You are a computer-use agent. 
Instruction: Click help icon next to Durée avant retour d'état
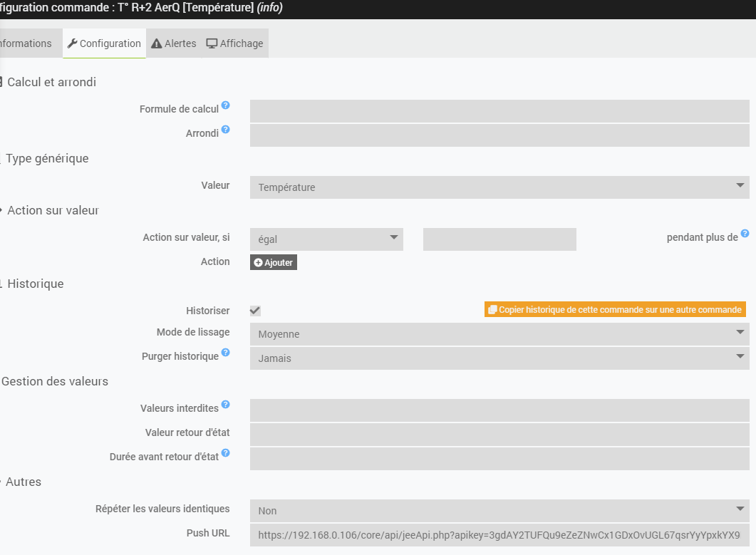226,452
